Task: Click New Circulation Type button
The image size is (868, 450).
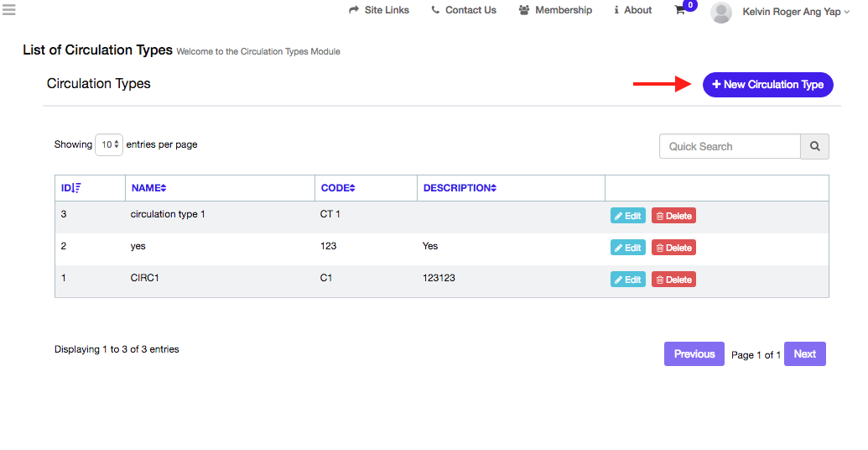Action: (767, 85)
